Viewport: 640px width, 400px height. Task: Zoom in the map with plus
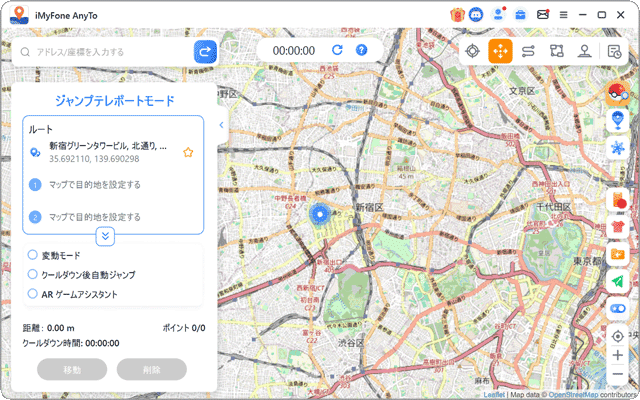[x=618, y=355]
